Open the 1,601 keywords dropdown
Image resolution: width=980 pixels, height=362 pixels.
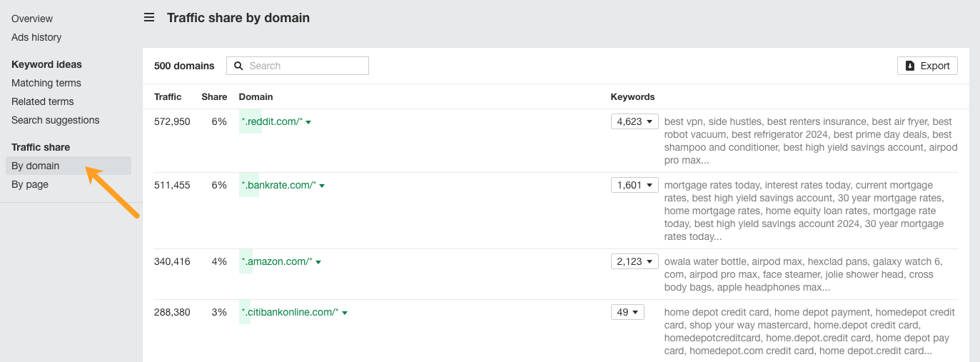635,185
